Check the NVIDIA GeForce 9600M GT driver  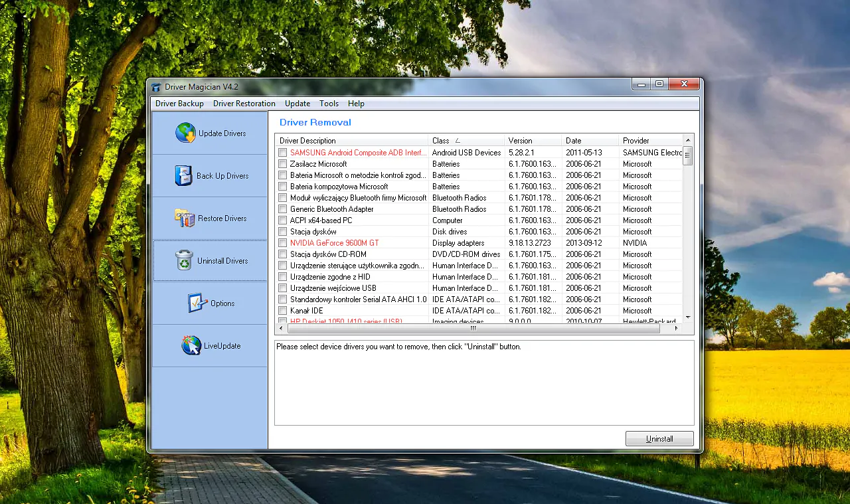[282, 242]
